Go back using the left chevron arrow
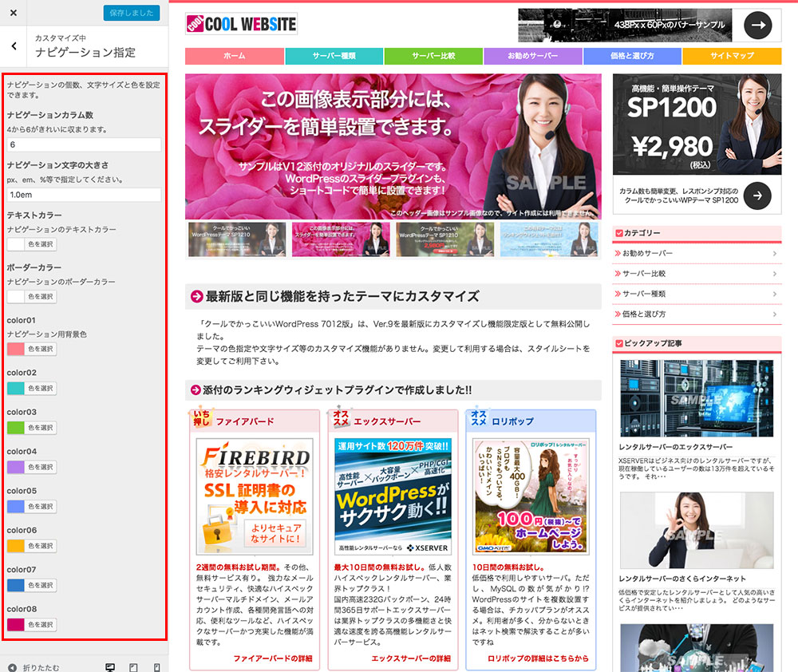This screenshot has height=672, width=798. 14,45
